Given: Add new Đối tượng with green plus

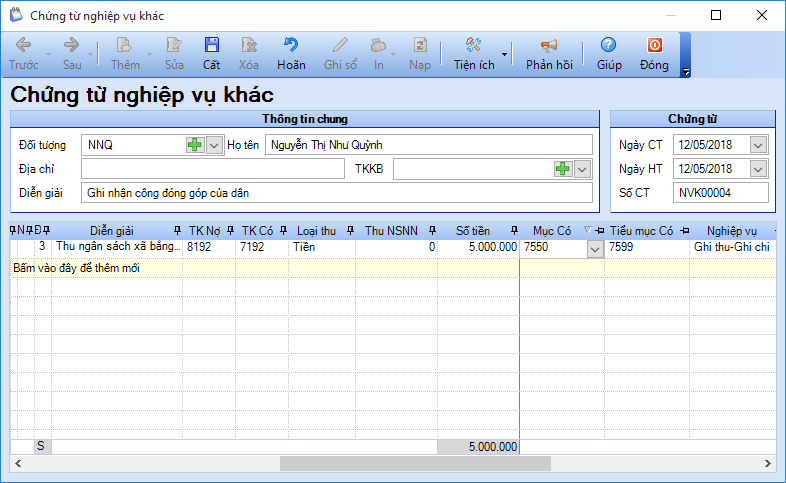Looking at the screenshot, I should point(194,145).
